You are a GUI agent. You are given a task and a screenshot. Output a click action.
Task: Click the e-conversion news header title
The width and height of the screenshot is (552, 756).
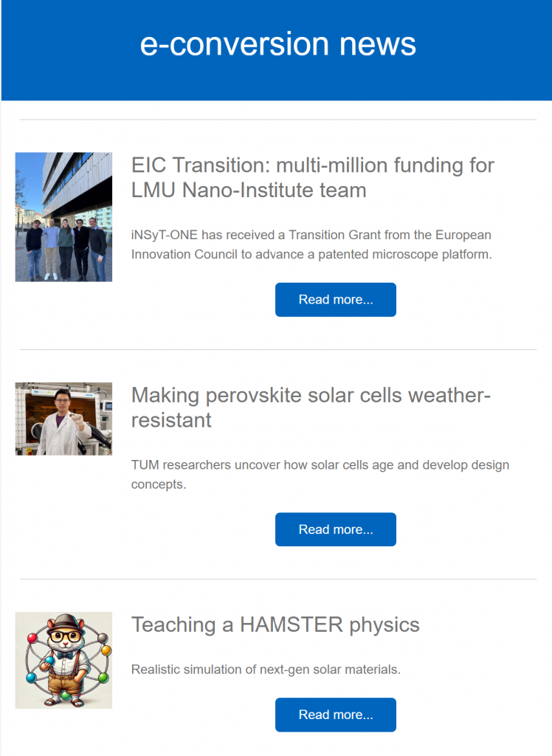click(x=278, y=44)
